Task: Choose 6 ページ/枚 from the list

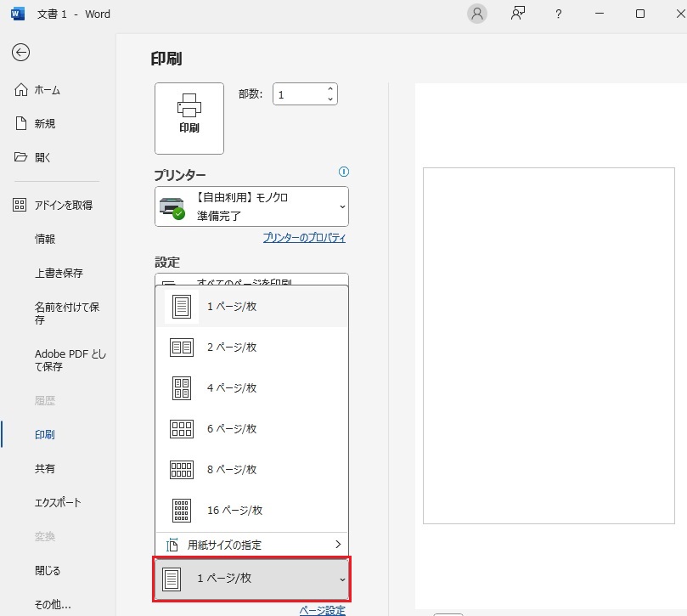Action: pyautogui.click(x=229, y=428)
